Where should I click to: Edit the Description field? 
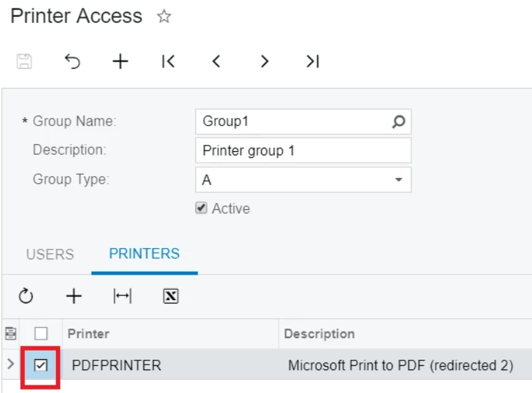pos(303,150)
